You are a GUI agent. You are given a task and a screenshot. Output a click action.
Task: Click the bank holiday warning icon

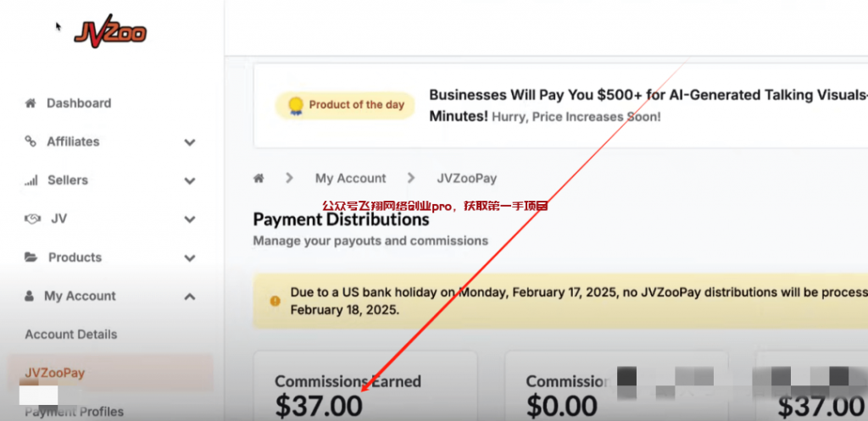pos(275,300)
